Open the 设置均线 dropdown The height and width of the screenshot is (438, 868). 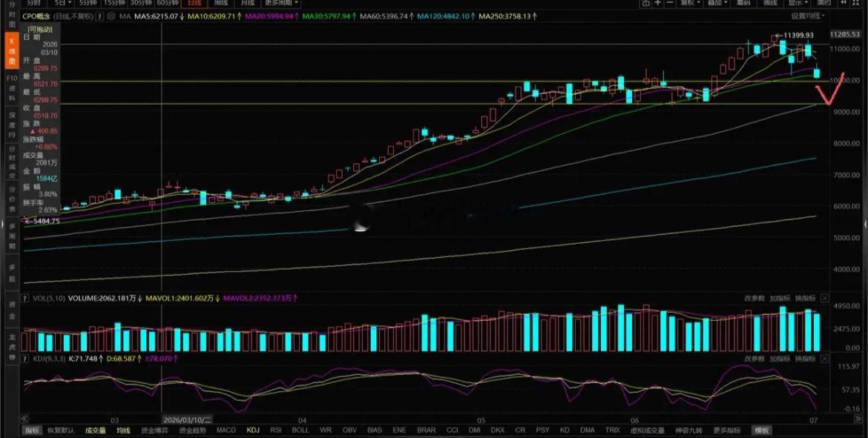[x=807, y=16]
